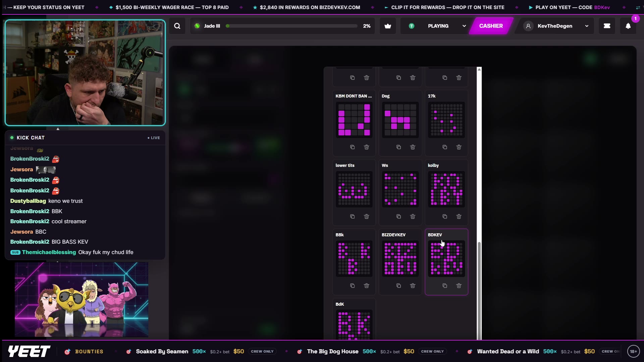Select the BIZDEVKEV pattern grid
The height and width of the screenshot is (362, 644).
click(x=400, y=259)
